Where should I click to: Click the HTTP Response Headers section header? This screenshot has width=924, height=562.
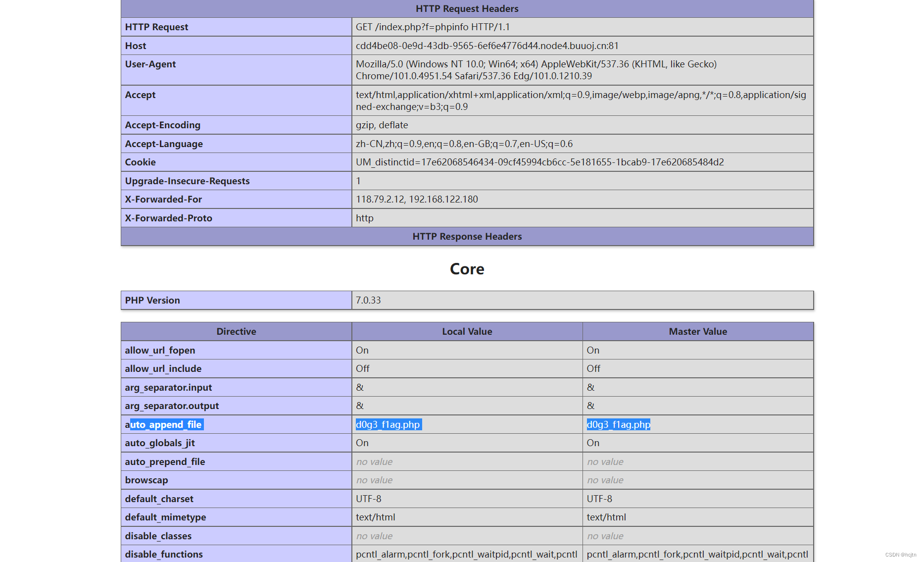467,237
